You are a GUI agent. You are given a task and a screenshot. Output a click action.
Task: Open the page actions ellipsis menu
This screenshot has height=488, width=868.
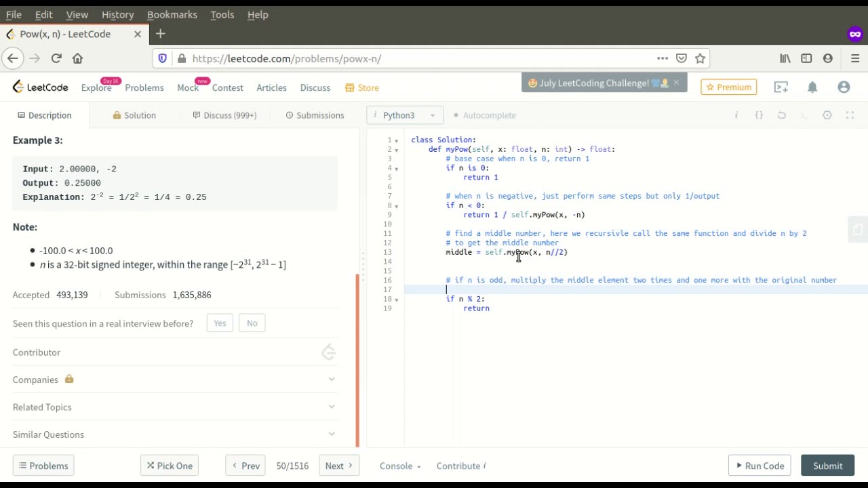663,58
